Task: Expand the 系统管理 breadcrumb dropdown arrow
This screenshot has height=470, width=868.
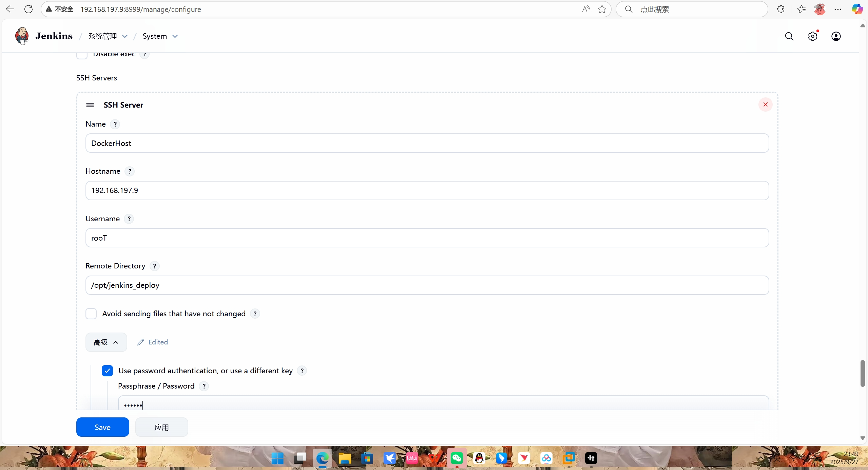Action: [125, 36]
